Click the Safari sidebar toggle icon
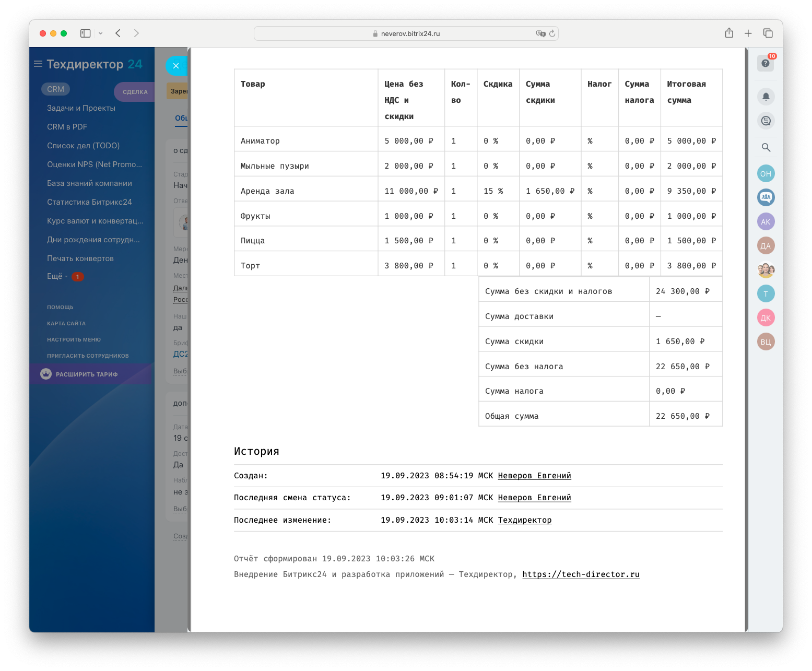Image resolution: width=812 pixels, height=671 pixels. [x=86, y=33]
